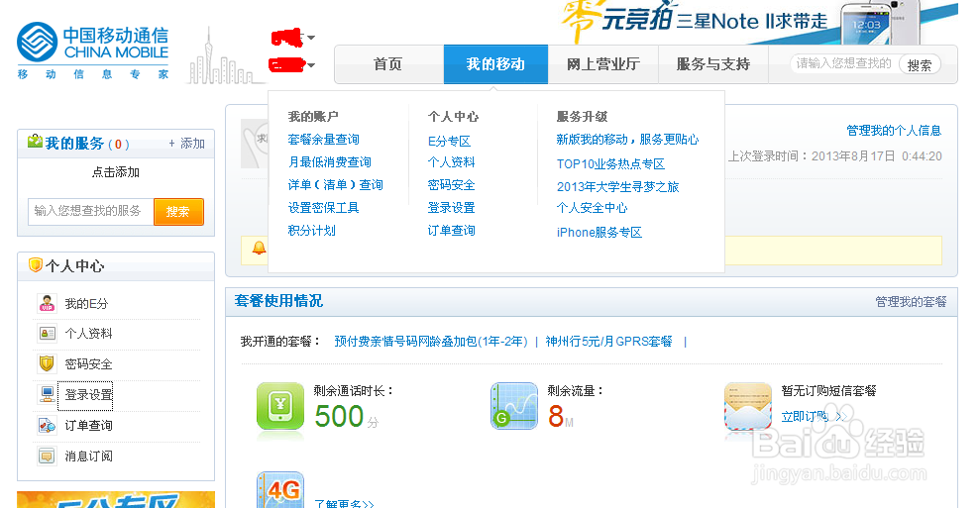The height and width of the screenshot is (508, 980).
Task: Open 神州行5元/月GPRS套餐 link
Action: tap(608, 342)
